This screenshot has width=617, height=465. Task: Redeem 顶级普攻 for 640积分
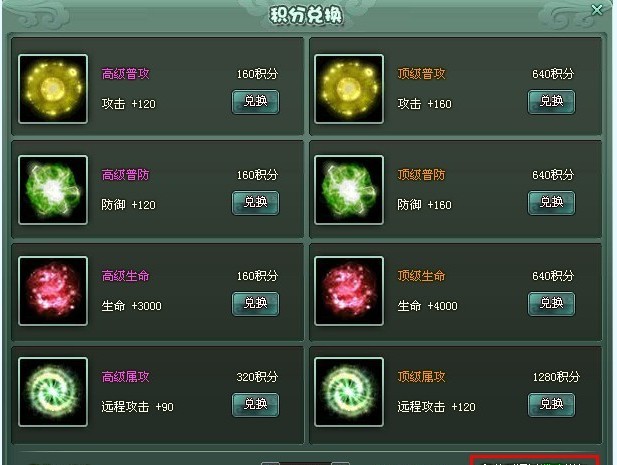tap(551, 102)
